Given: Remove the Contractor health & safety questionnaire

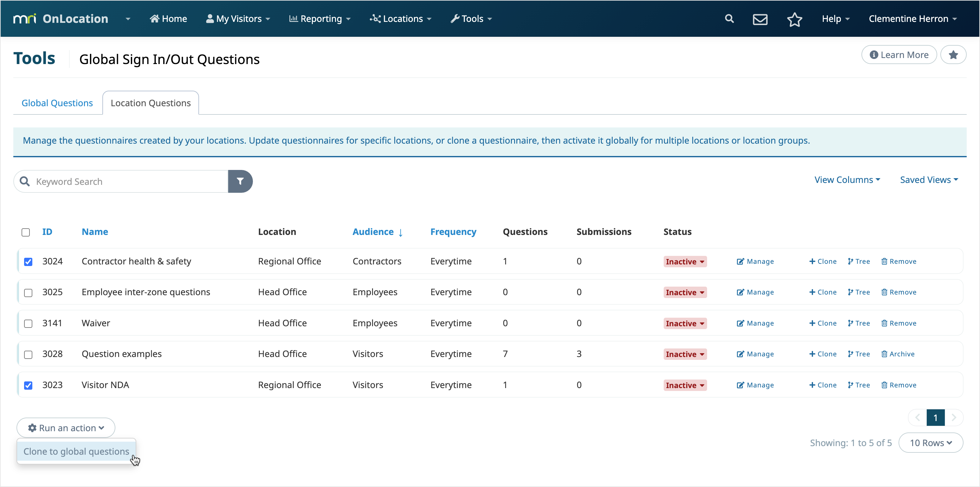Looking at the screenshot, I should point(899,261).
